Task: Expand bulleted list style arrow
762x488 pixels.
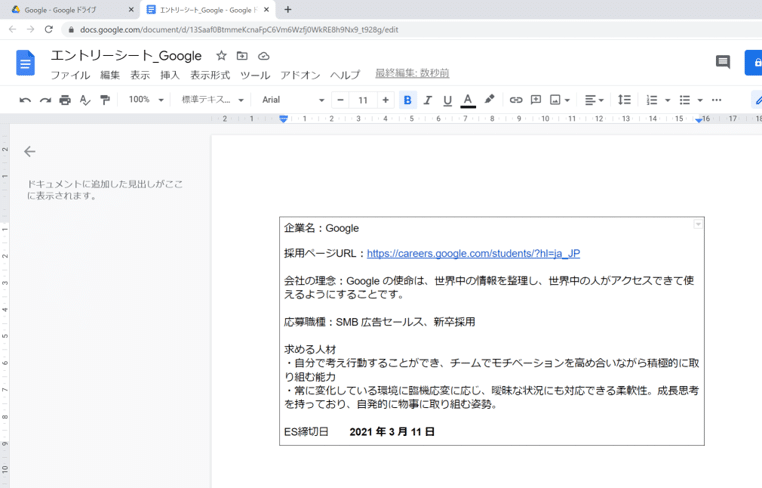Action: pos(700,101)
